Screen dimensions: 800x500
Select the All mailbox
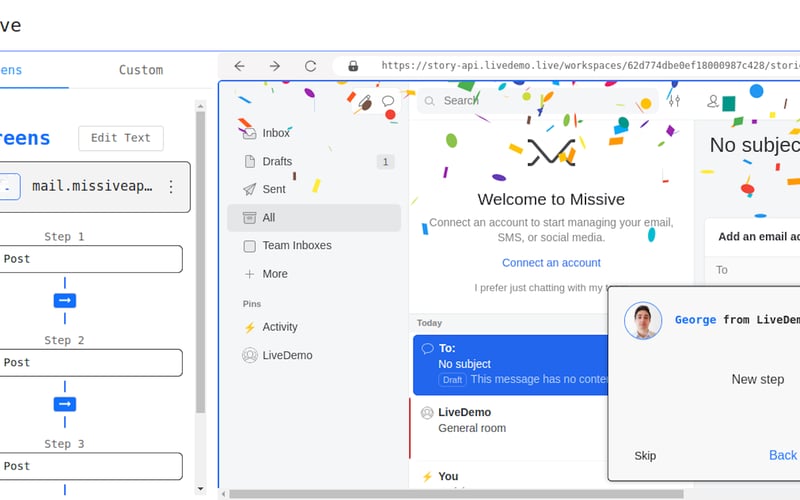pos(314,218)
